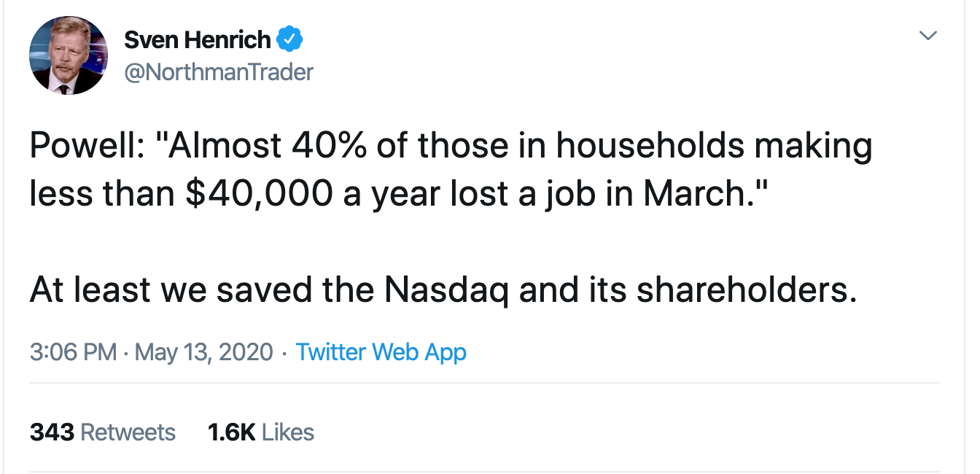
Task: View the 1.6K Likes list
Action: coord(260,432)
